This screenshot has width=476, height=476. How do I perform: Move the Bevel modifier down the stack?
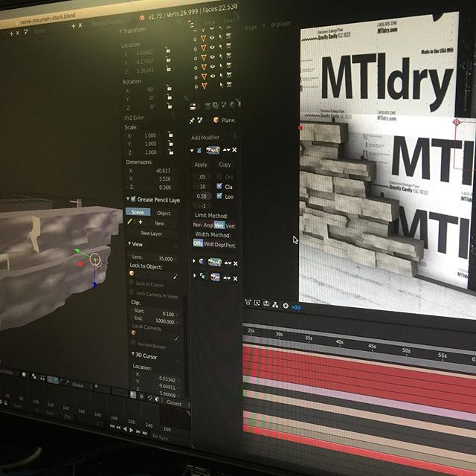[x=228, y=149]
